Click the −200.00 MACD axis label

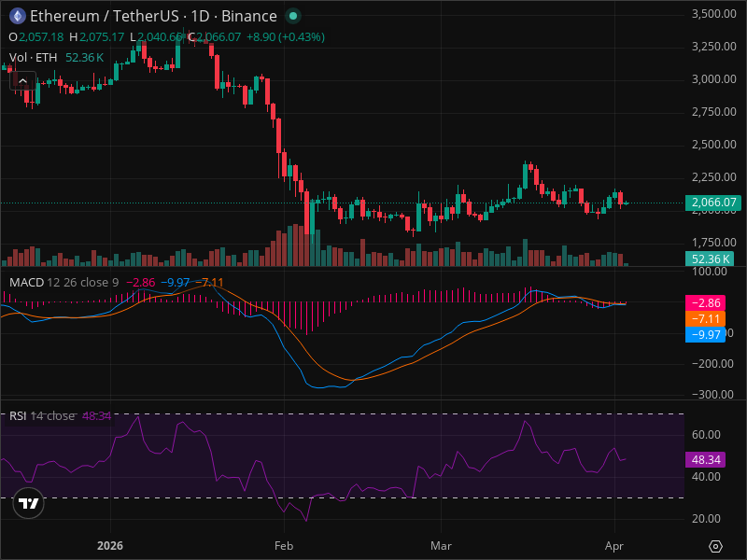pyautogui.click(x=712, y=364)
